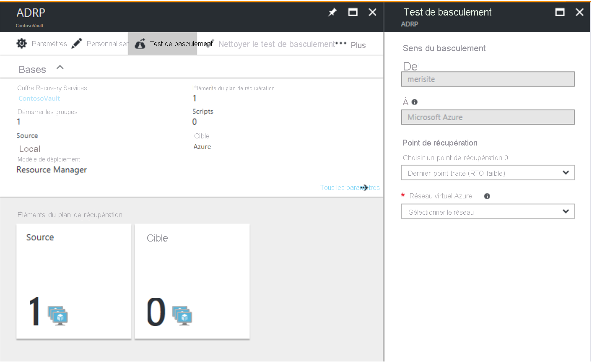Select Paramètres in the toolbar
The image size is (592, 364).
[49, 44]
